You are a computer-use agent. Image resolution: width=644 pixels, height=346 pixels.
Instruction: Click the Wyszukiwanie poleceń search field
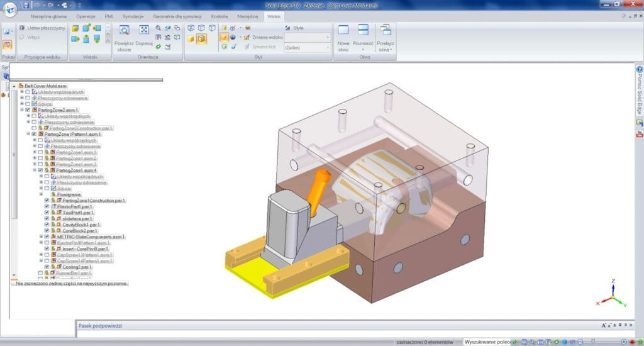487,342
